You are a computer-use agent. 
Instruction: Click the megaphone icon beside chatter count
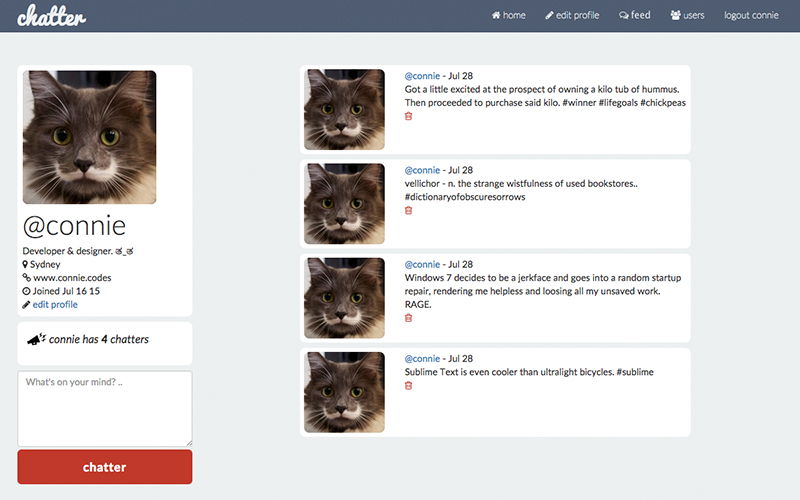36,339
